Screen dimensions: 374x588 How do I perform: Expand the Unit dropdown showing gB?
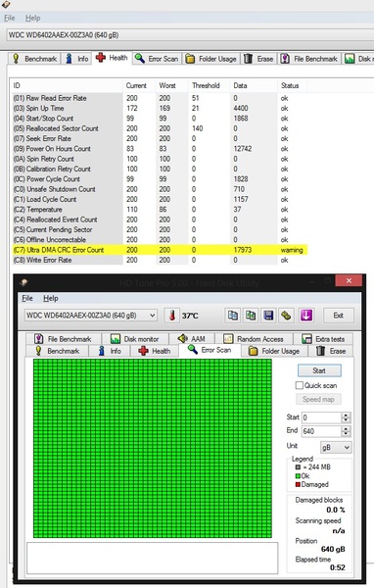336,448
